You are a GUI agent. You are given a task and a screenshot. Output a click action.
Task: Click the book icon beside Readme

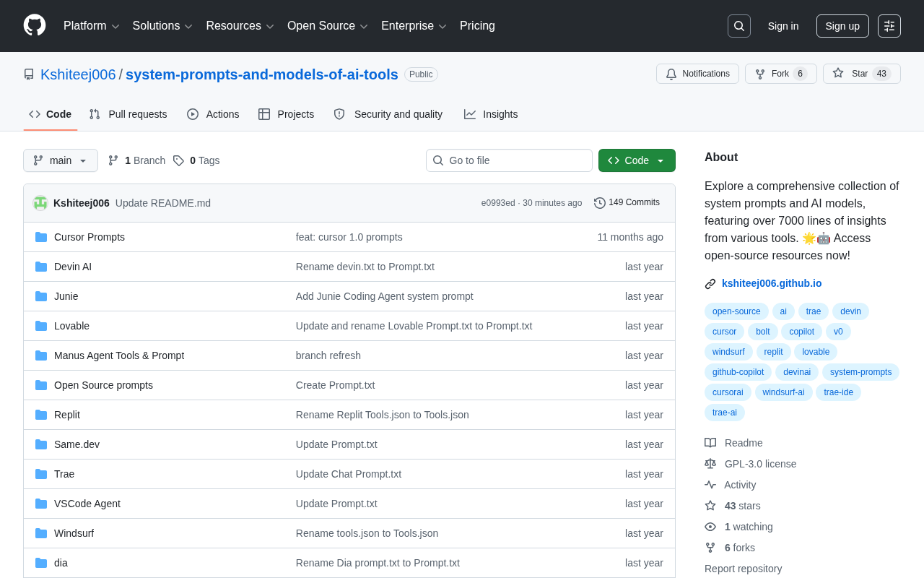[x=710, y=443]
